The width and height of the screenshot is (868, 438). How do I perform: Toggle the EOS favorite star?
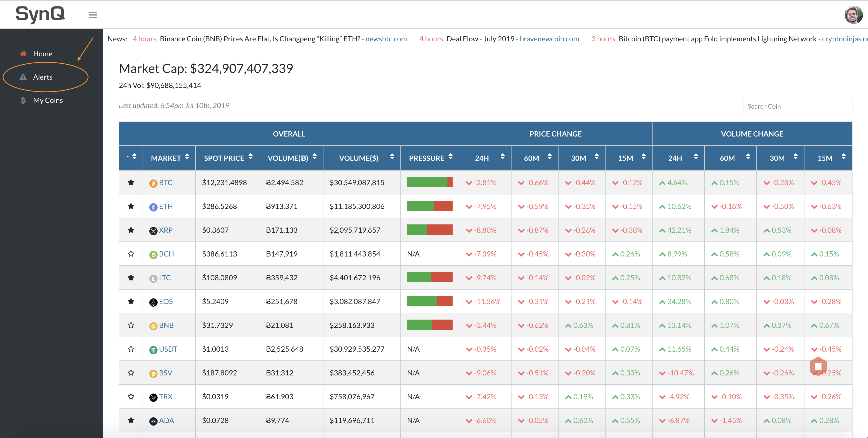[131, 301]
